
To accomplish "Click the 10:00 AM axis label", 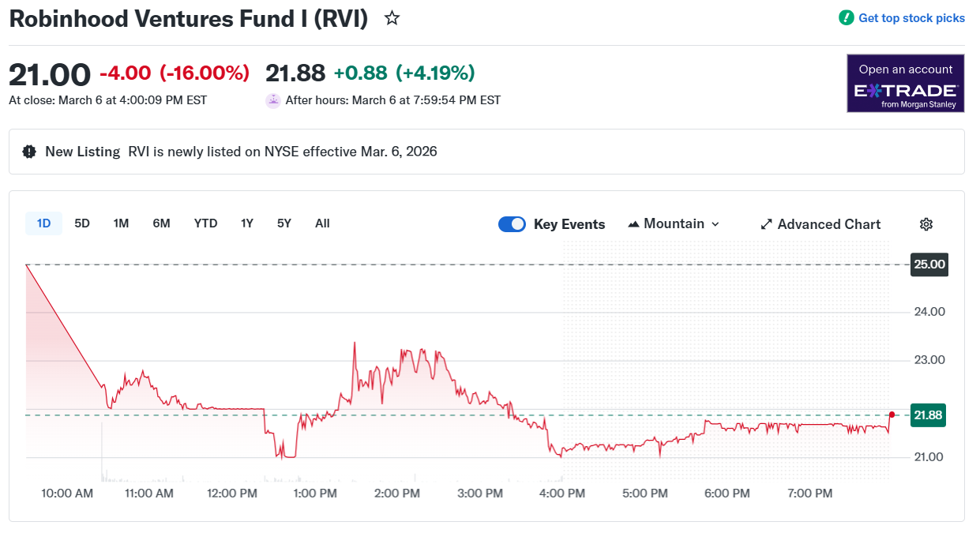I will 67,494.
